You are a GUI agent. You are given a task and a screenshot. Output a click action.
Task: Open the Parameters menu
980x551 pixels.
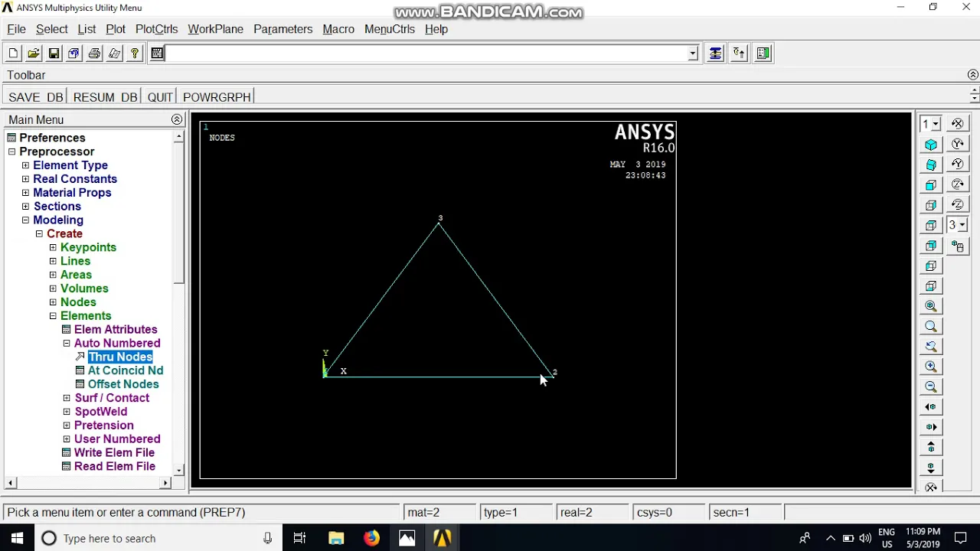pyautogui.click(x=283, y=29)
